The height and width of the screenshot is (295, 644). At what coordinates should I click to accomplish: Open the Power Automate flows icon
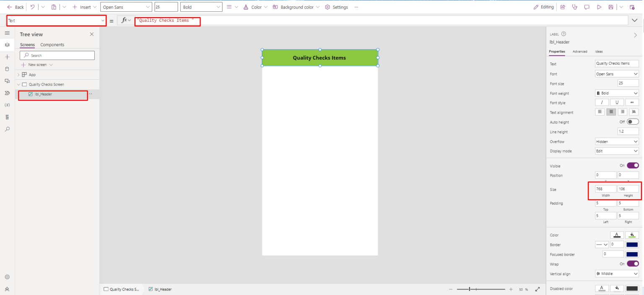(x=7, y=93)
